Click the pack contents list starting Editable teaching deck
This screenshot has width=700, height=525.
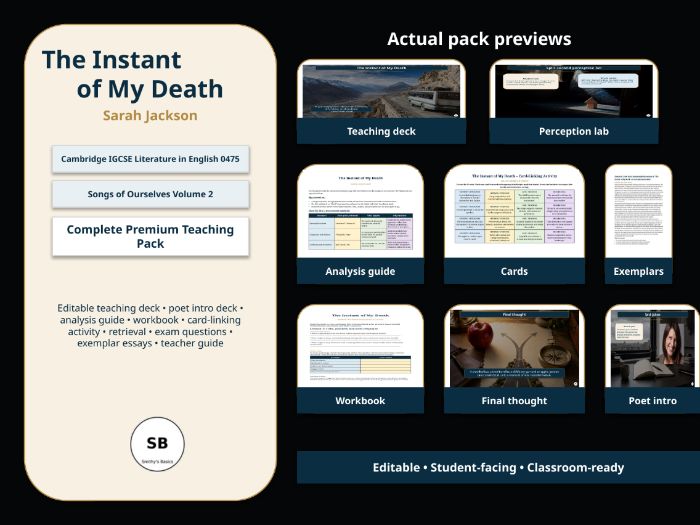click(150, 325)
